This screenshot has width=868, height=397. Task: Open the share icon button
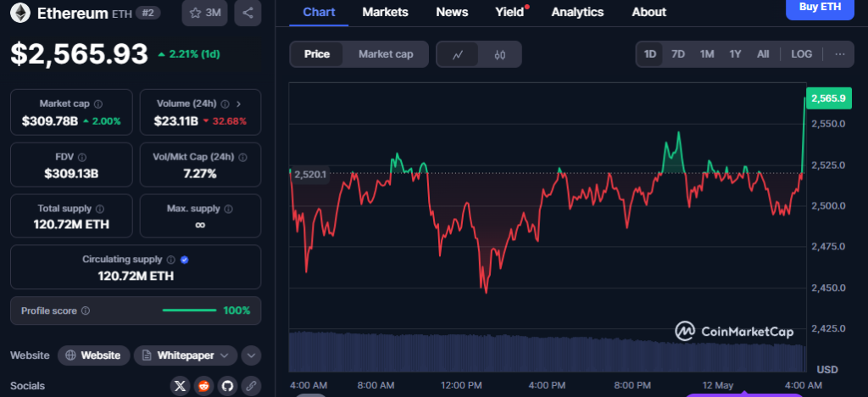tap(248, 13)
